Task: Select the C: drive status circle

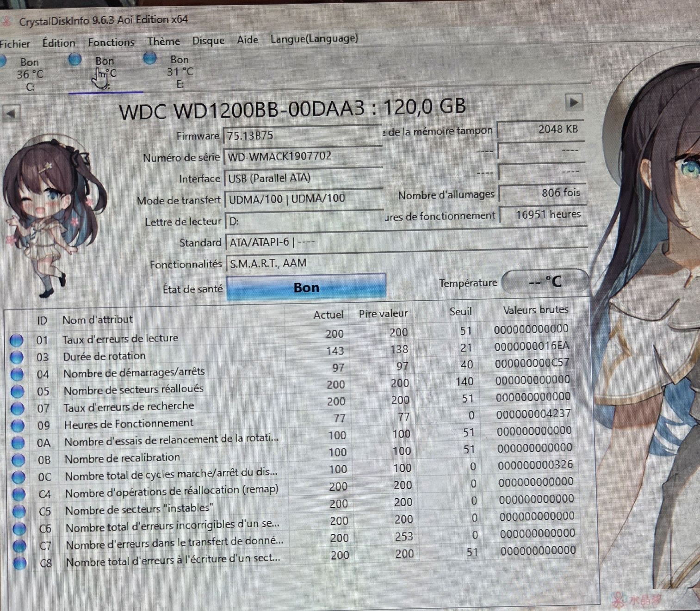Action: tap(2, 61)
